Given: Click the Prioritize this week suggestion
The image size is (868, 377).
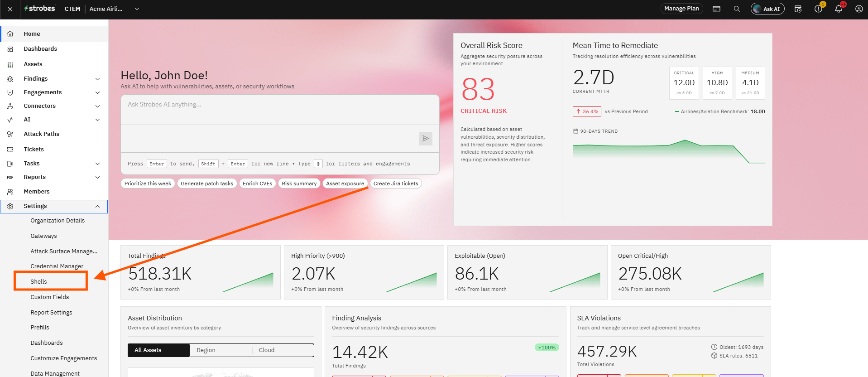Looking at the screenshot, I should pos(148,184).
